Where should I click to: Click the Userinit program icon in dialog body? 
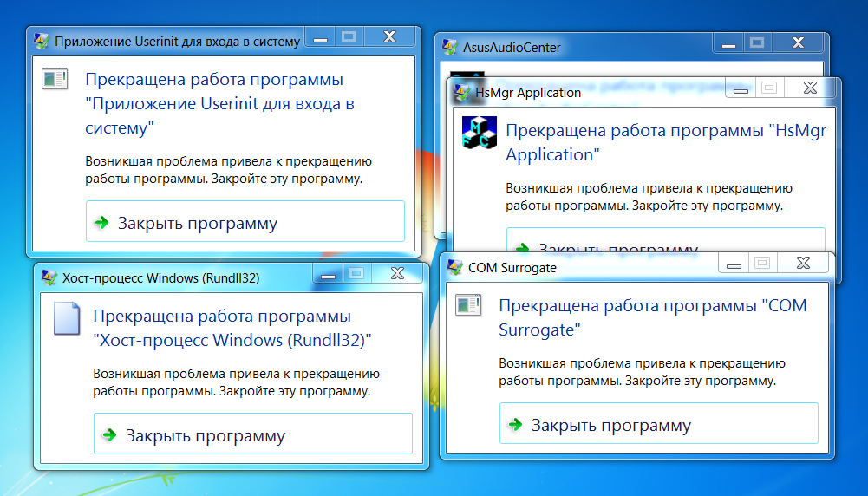(54, 80)
